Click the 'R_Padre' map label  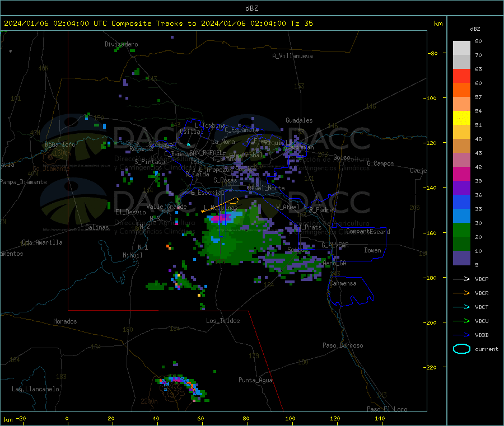point(321,210)
